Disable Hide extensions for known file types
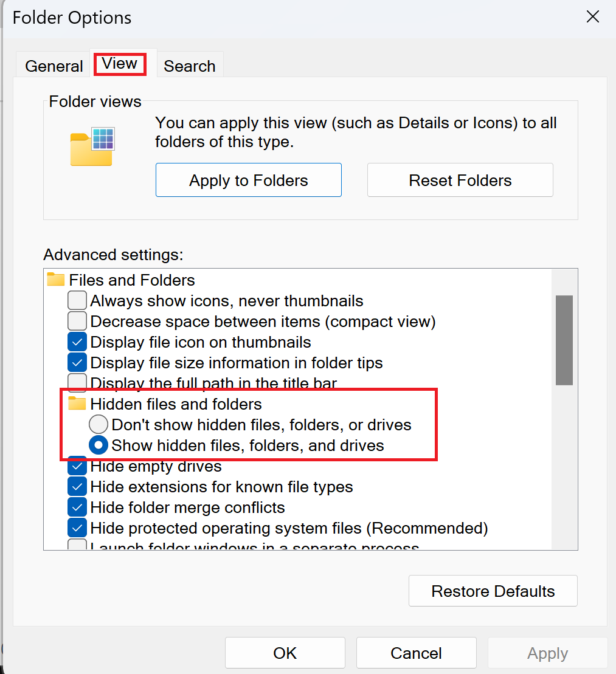This screenshot has height=674, width=616. 77,486
